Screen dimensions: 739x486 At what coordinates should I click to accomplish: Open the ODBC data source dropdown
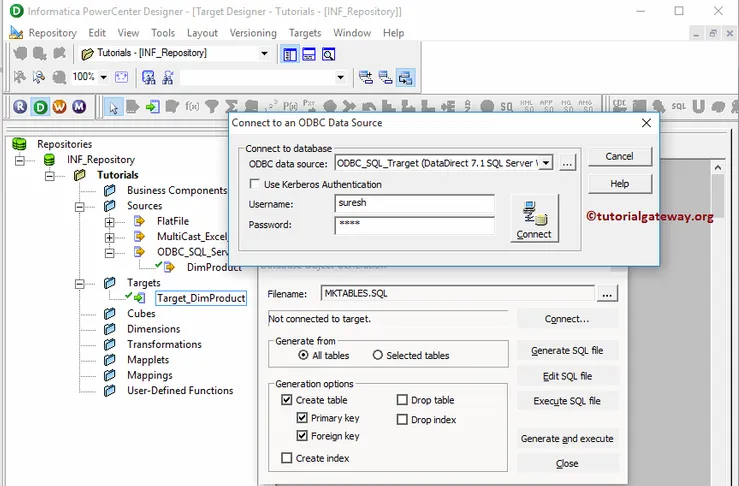(x=546, y=163)
